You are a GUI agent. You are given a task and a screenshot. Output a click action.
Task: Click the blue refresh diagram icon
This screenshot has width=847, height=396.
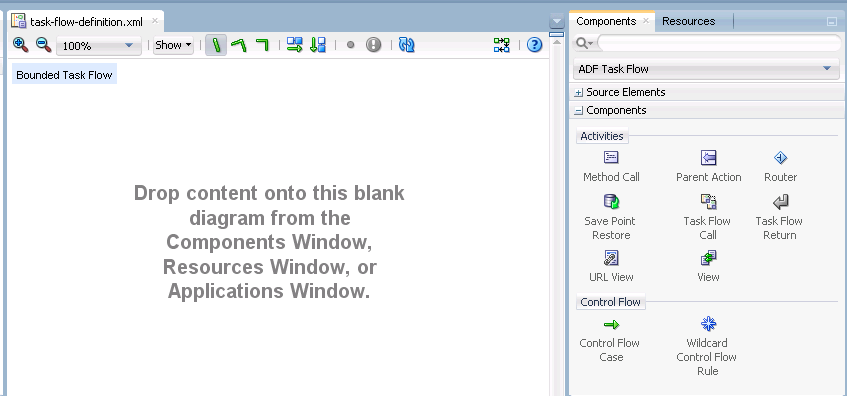[406, 45]
